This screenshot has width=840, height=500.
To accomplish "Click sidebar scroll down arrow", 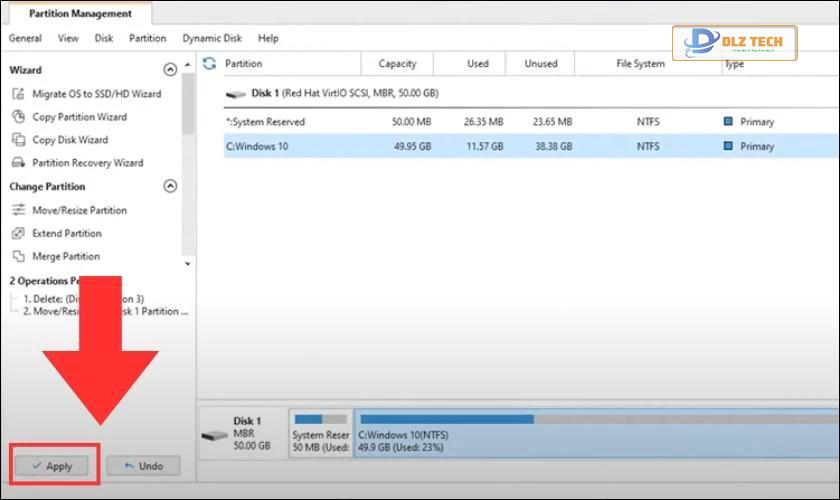I will point(188,264).
